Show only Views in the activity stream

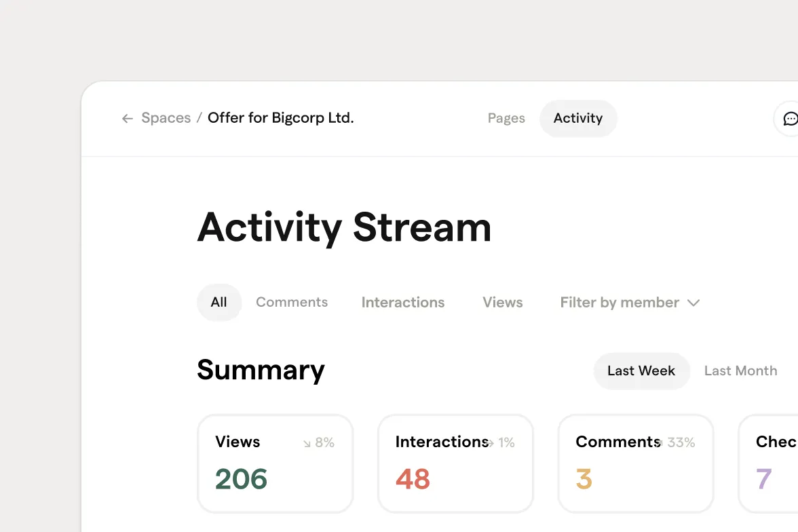(503, 302)
